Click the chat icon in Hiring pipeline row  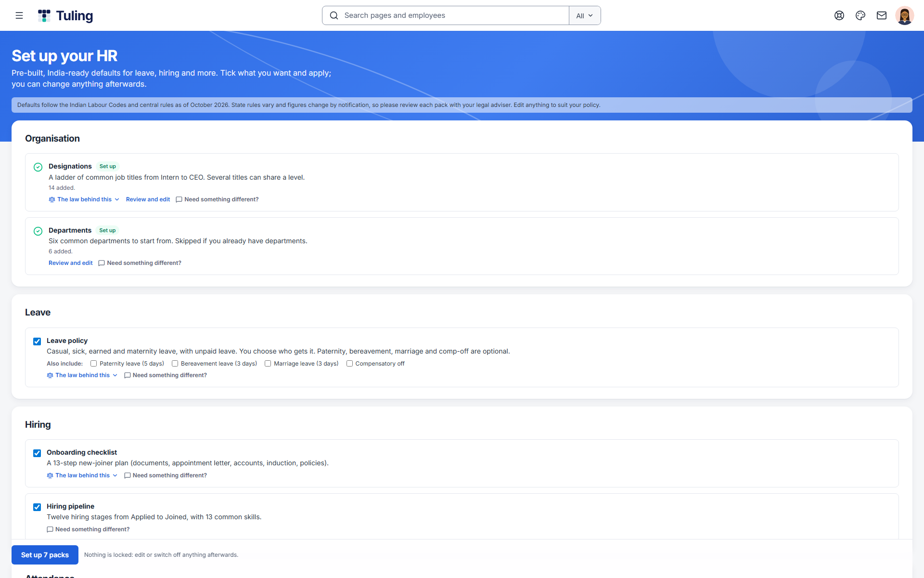[50, 529]
